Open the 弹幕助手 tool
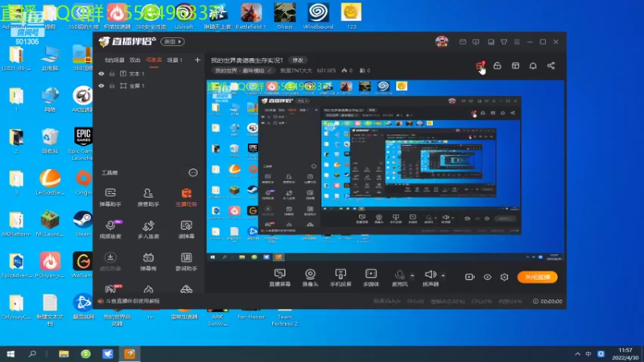The image size is (644, 362). 110,196
